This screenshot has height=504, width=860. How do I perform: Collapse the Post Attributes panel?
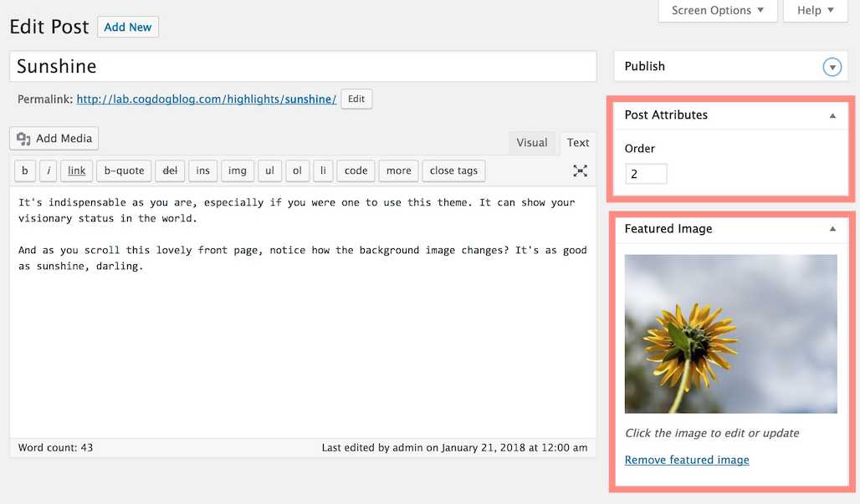click(x=832, y=115)
